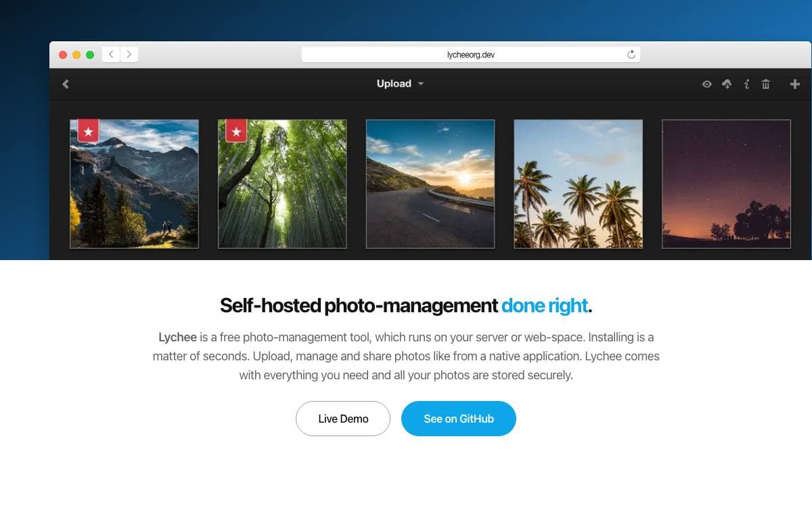The image size is (812, 508).
Task: Open the palm trees thumbnail
Action: [x=579, y=184]
